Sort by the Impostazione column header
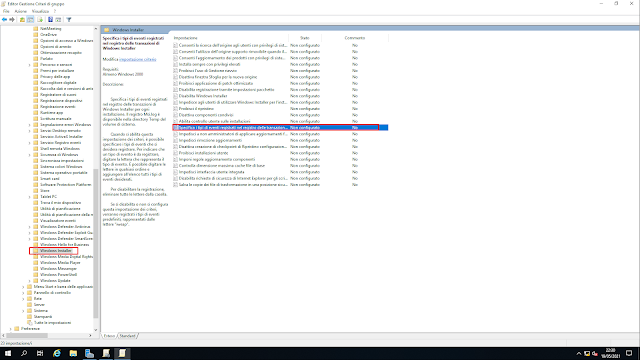This screenshot has height=360, width=640. click(231, 38)
